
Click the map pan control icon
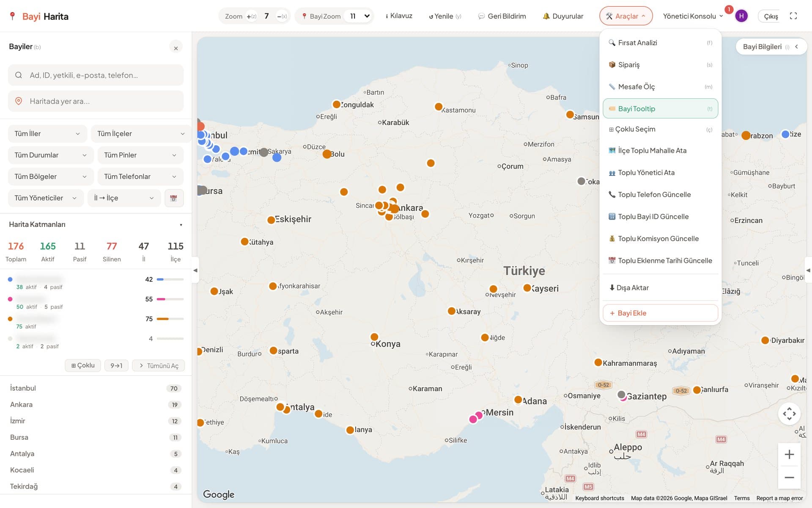[789, 414]
